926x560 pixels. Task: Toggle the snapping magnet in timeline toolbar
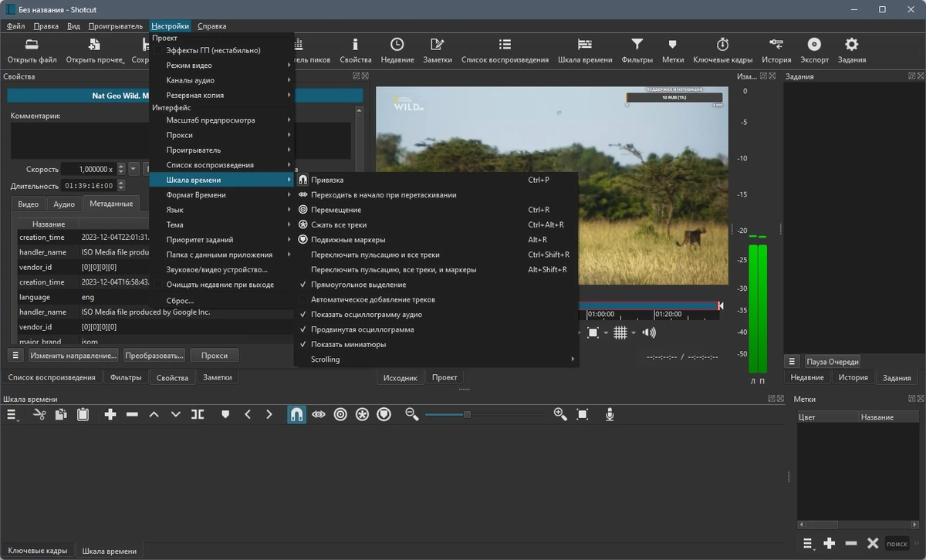click(296, 414)
